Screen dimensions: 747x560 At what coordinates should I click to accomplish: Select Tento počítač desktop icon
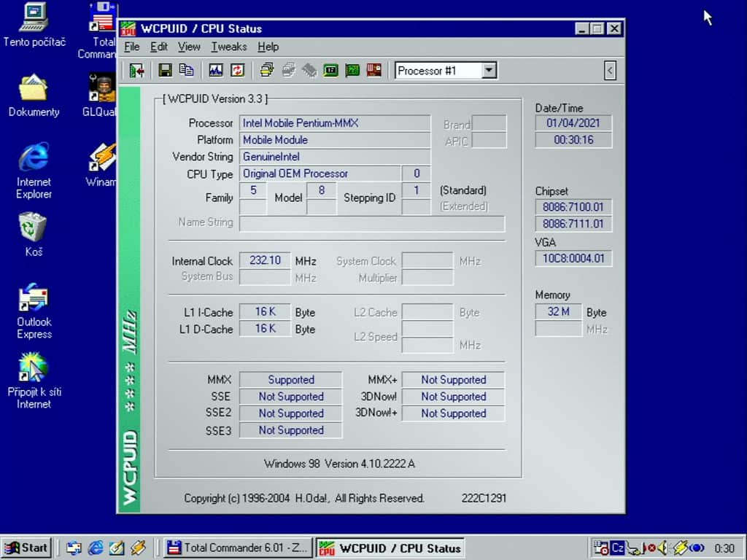pyautogui.click(x=34, y=25)
